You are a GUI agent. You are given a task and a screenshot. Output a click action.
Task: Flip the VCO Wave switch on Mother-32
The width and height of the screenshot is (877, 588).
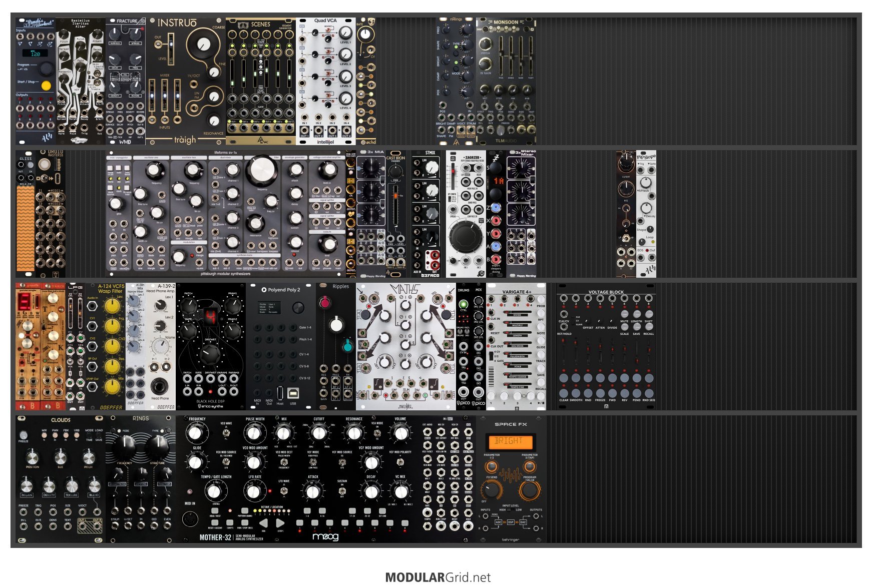[226, 433]
